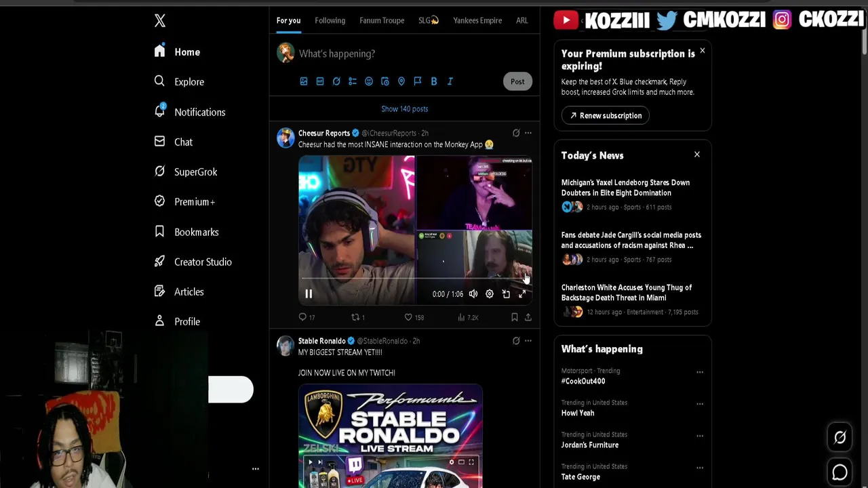Open options for the #CookOut400 trend
The width and height of the screenshot is (868, 488).
700,372
